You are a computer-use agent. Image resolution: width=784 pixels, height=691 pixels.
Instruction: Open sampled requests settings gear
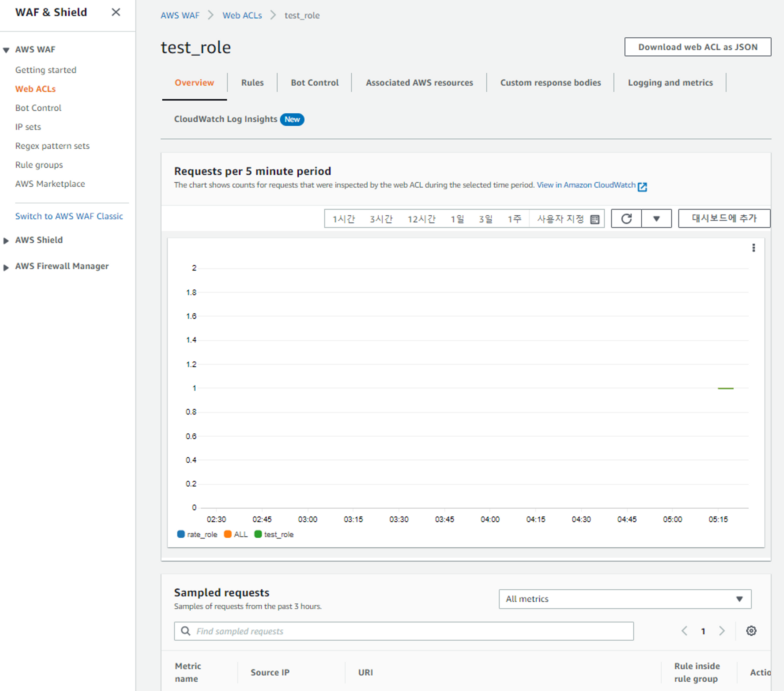click(751, 631)
